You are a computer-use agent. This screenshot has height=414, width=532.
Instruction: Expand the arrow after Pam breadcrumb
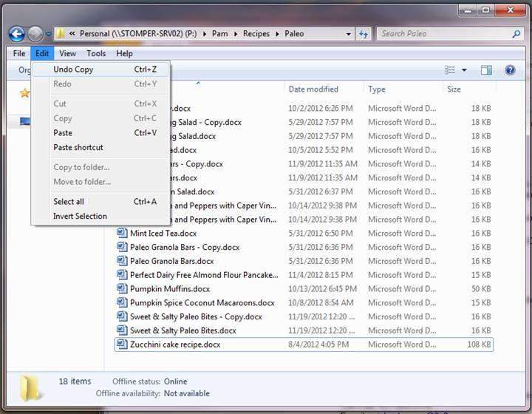click(236, 34)
